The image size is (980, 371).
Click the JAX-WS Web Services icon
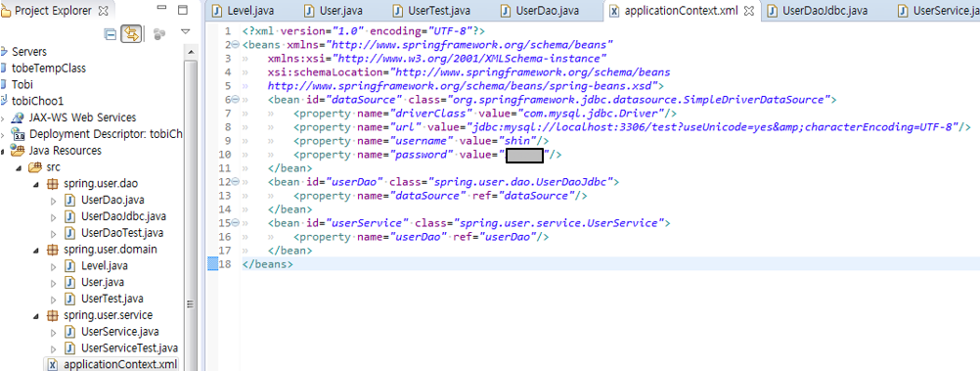click(x=18, y=117)
